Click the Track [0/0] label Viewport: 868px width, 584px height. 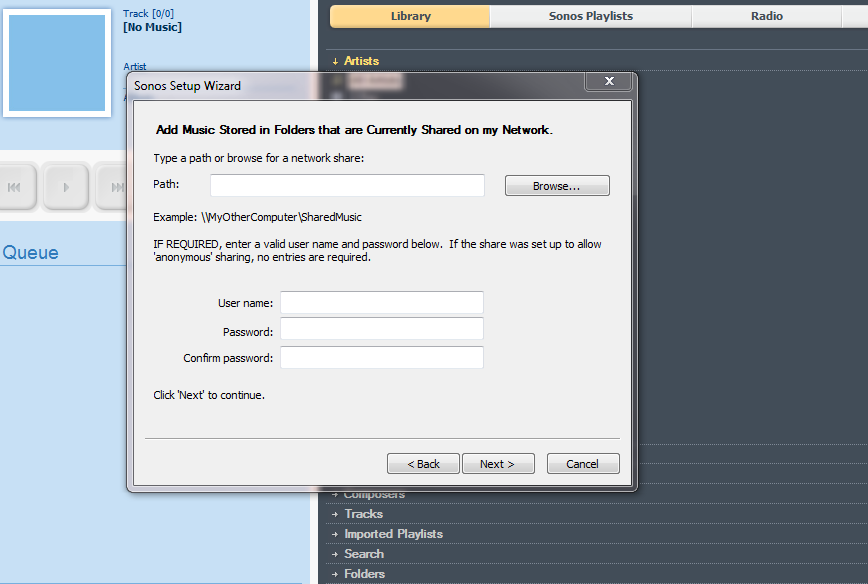[x=148, y=13]
